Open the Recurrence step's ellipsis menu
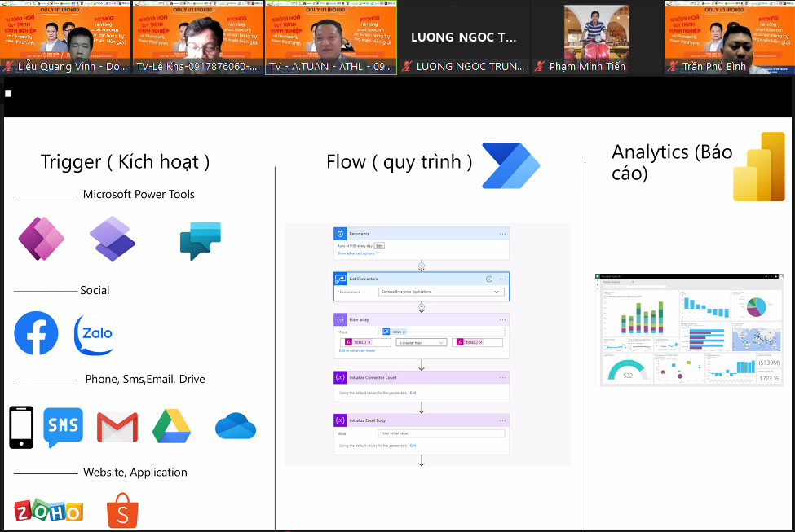Viewport: 795px width, 532px height. (502, 234)
